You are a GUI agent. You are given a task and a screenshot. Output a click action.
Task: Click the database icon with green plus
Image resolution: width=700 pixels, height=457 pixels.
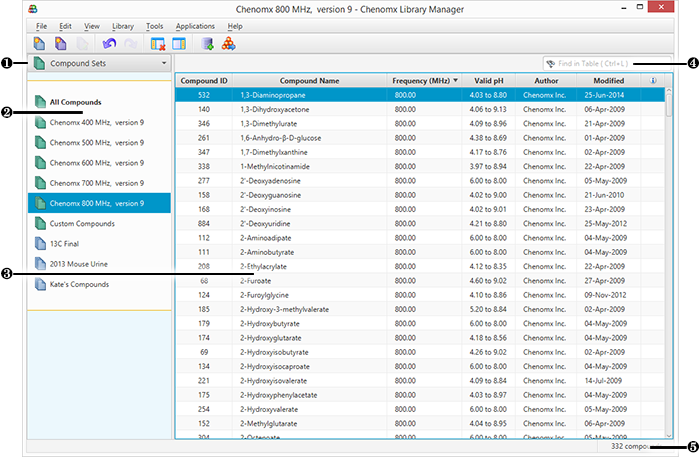click(207, 43)
